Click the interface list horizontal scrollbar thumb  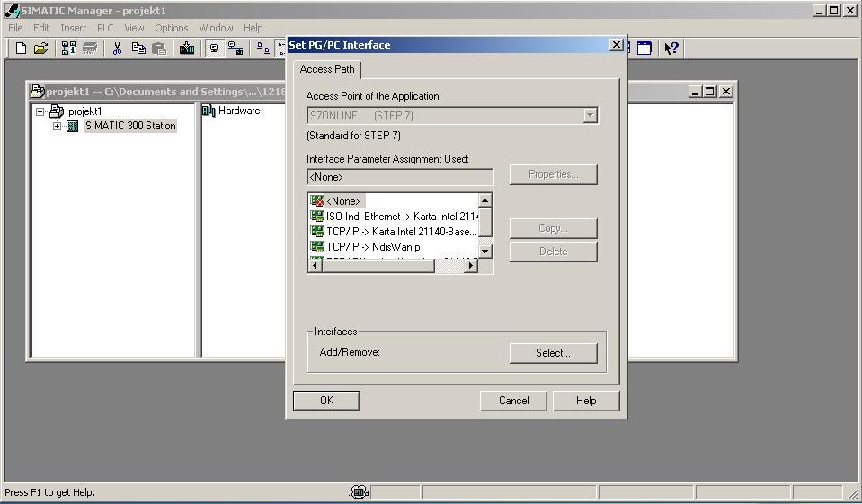point(378,265)
